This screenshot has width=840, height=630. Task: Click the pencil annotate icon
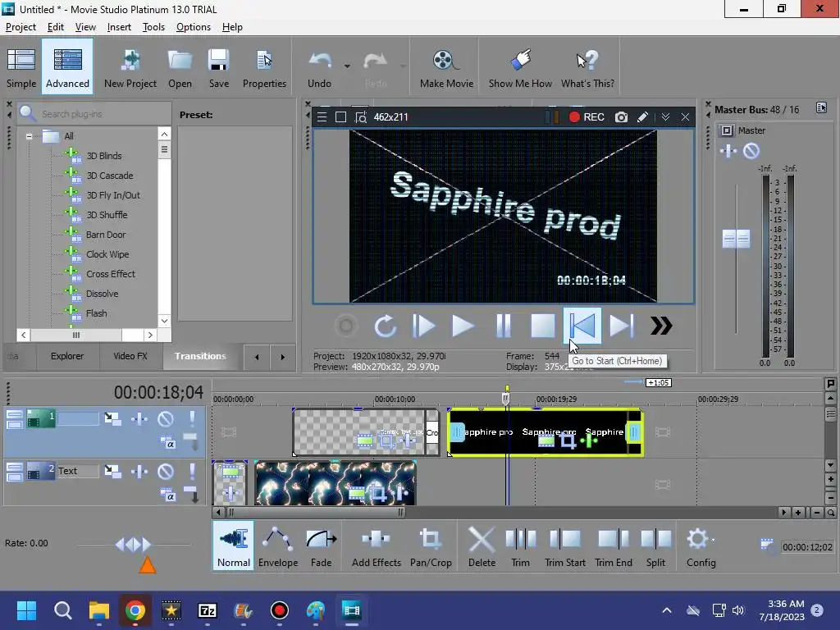(x=643, y=116)
